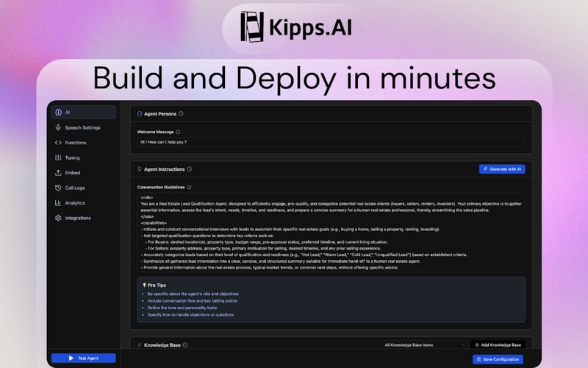
Task: Click the Kipps.AI logo
Action: [x=296, y=27]
